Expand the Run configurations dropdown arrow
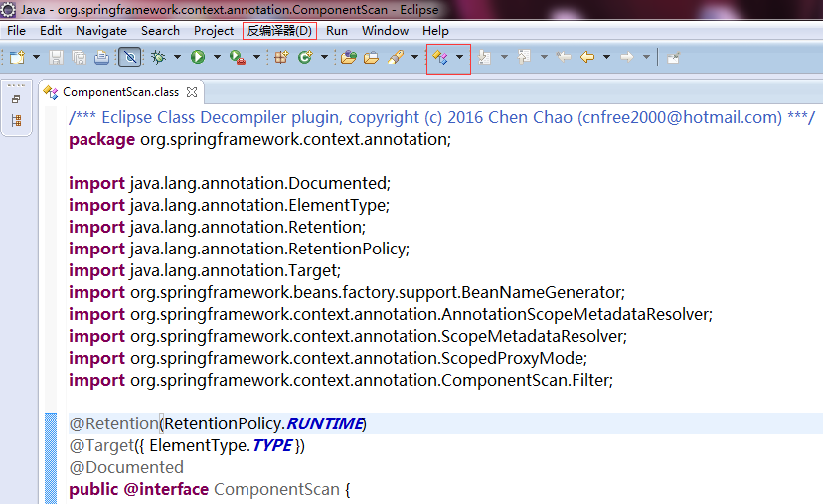The width and height of the screenshot is (823, 504). pos(217,57)
